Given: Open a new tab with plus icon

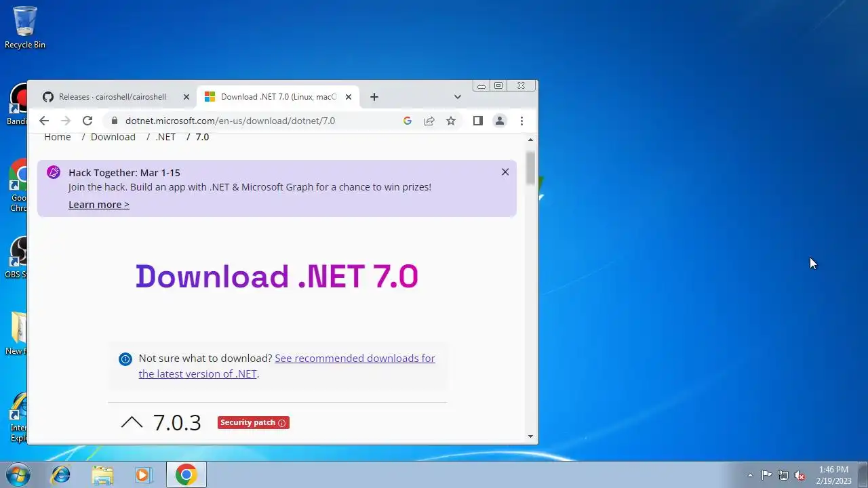Looking at the screenshot, I should (x=374, y=97).
